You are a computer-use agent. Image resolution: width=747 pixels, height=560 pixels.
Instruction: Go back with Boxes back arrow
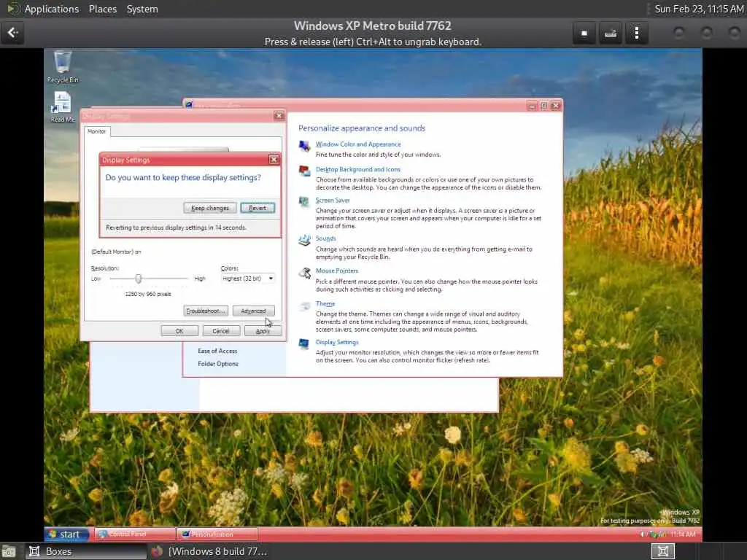(12, 33)
